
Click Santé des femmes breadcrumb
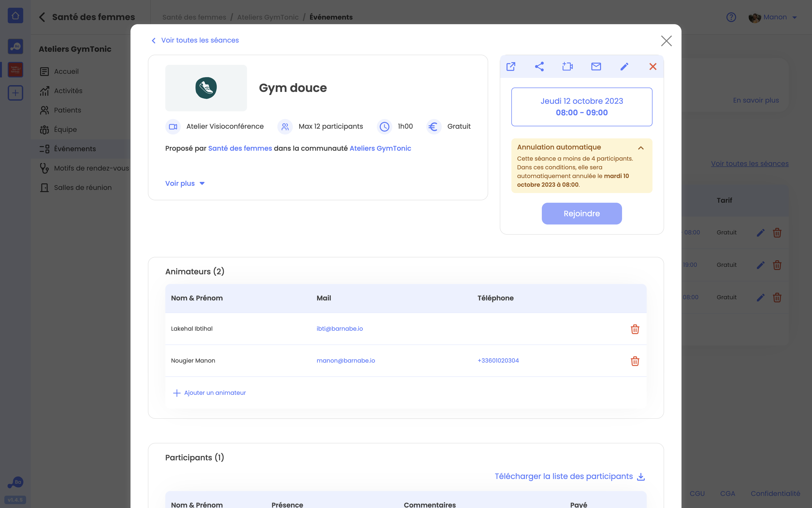(x=194, y=17)
